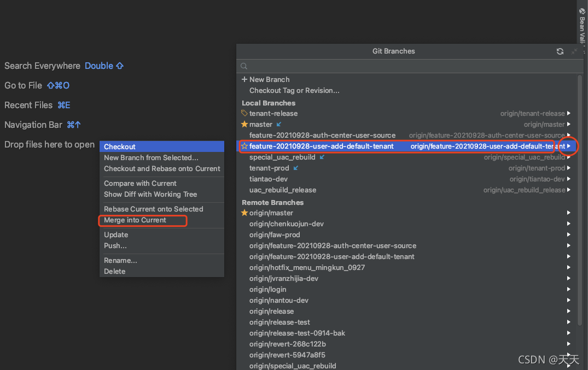Select Checkout in the context menu

[161, 146]
